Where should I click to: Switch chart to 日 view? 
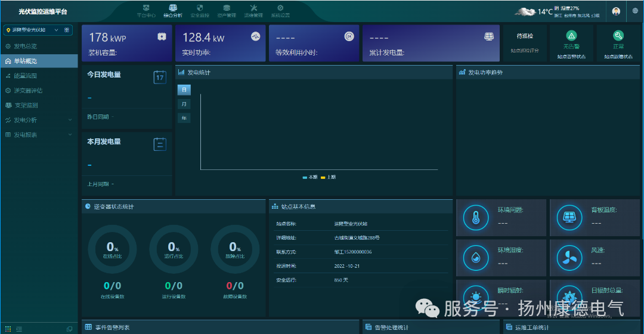click(184, 89)
